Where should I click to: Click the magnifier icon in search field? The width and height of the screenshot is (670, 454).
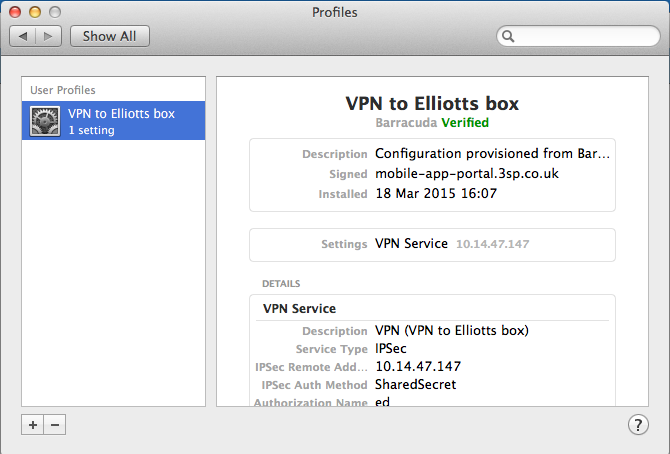pos(508,36)
